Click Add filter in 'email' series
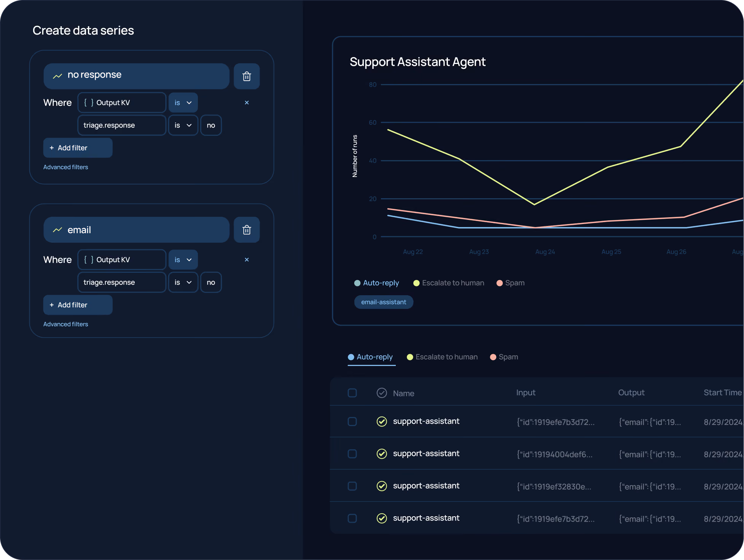 78,305
